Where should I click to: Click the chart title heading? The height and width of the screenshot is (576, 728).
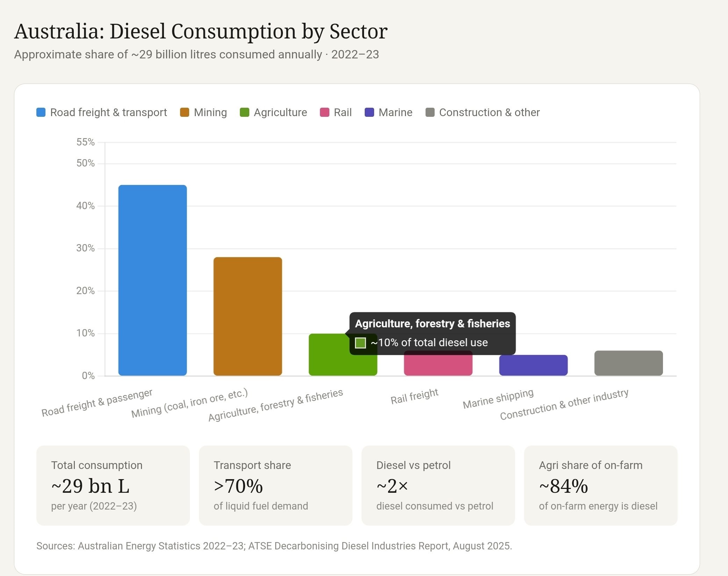click(x=201, y=31)
